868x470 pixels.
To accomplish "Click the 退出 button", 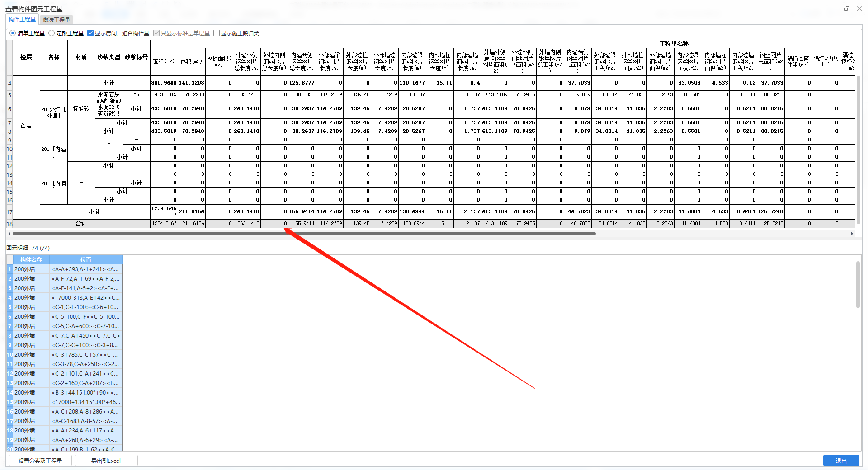I will pos(841,461).
